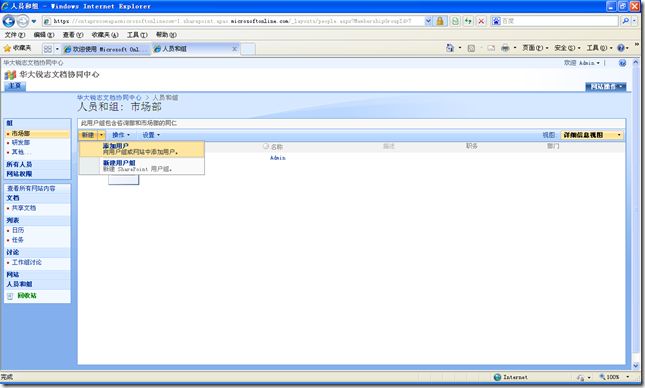Viewport: 645px width, 388px height.
Task: Select 新建用户组 from the dropdown menu
Action: [142, 166]
